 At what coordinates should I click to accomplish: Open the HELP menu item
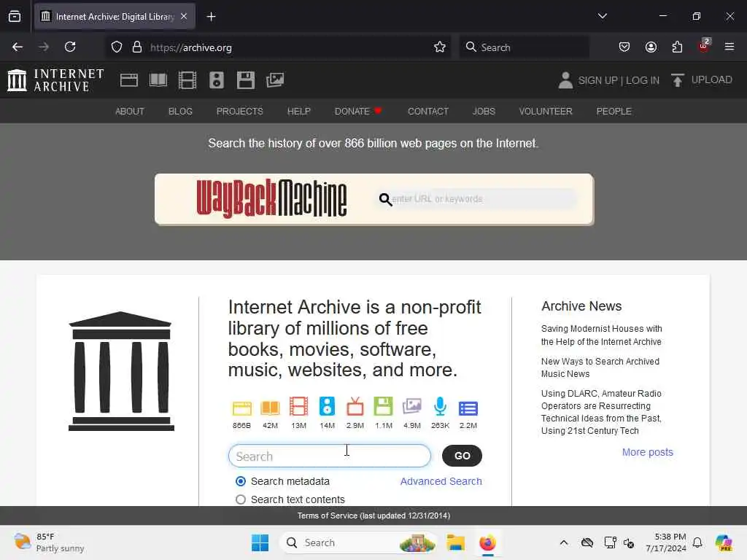click(298, 111)
